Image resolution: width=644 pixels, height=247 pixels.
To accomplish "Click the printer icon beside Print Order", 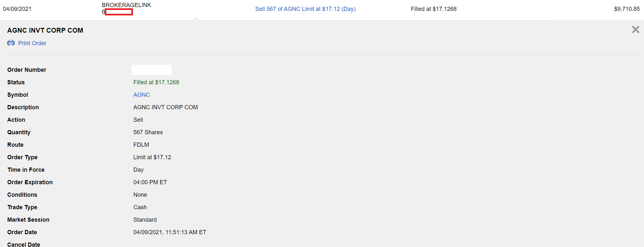I will (11, 43).
